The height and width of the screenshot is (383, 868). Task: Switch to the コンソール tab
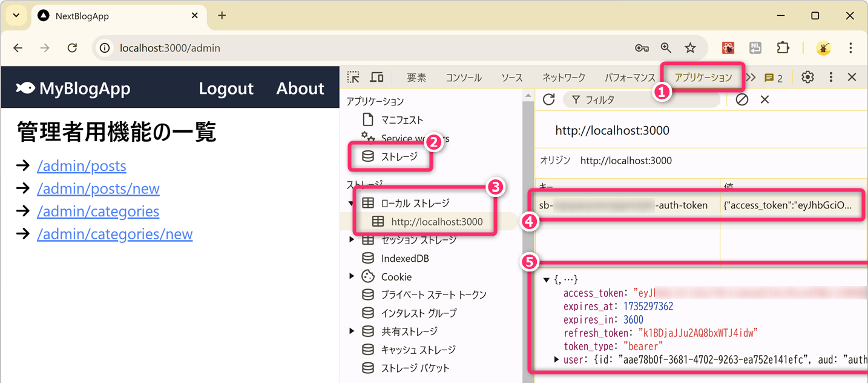coord(464,78)
